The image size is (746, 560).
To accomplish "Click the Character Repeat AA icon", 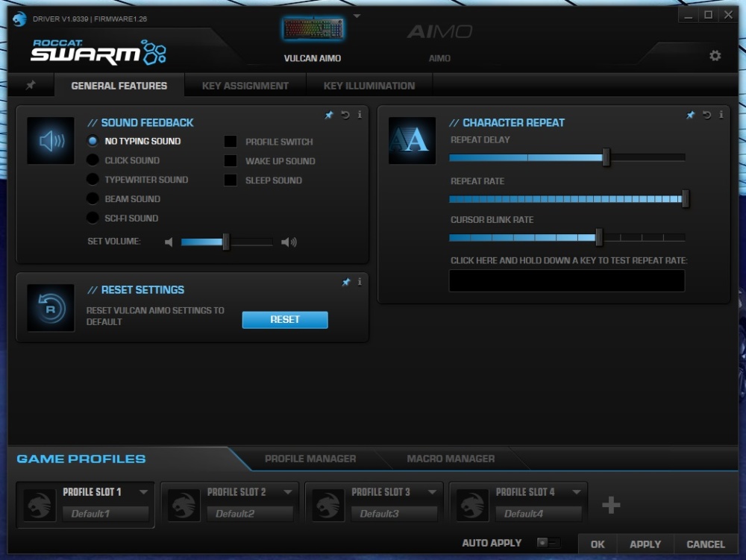I will tap(412, 141).
